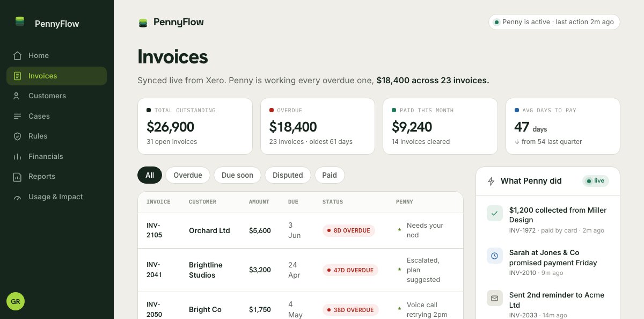Click the $3,200 amount cell
This screenshot has height=319, width=644.
coord(260,270)
